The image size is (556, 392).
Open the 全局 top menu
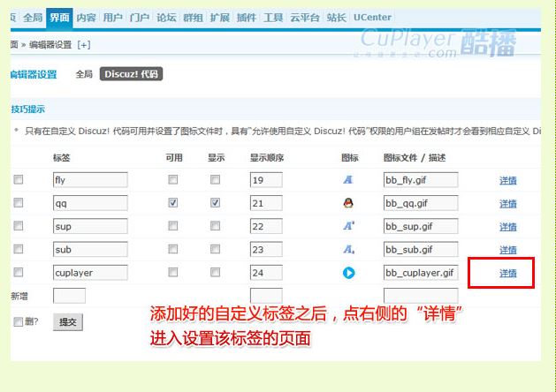[x=33, y=18]
